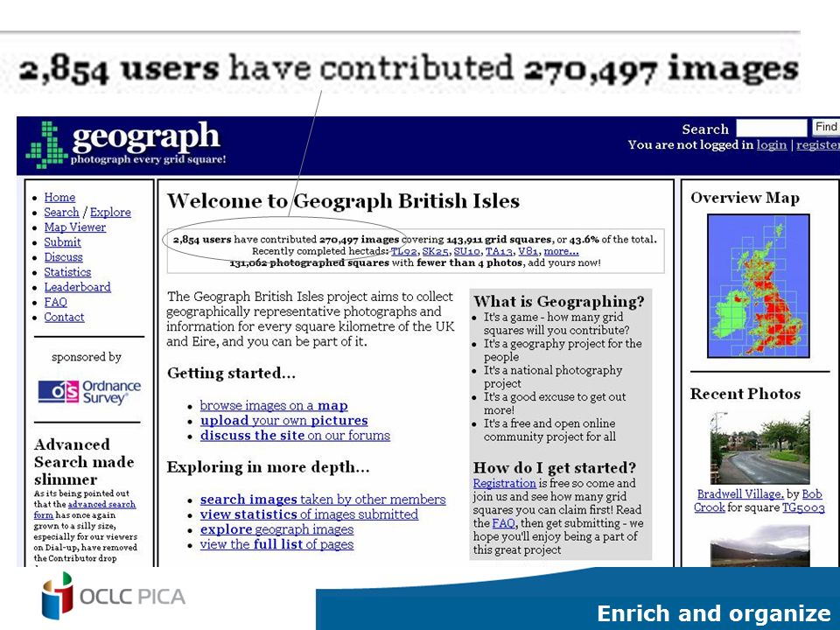The width and height of the screenshot is (840, 630).
Task: Click the Recent Photos heading
Action: 745,394
